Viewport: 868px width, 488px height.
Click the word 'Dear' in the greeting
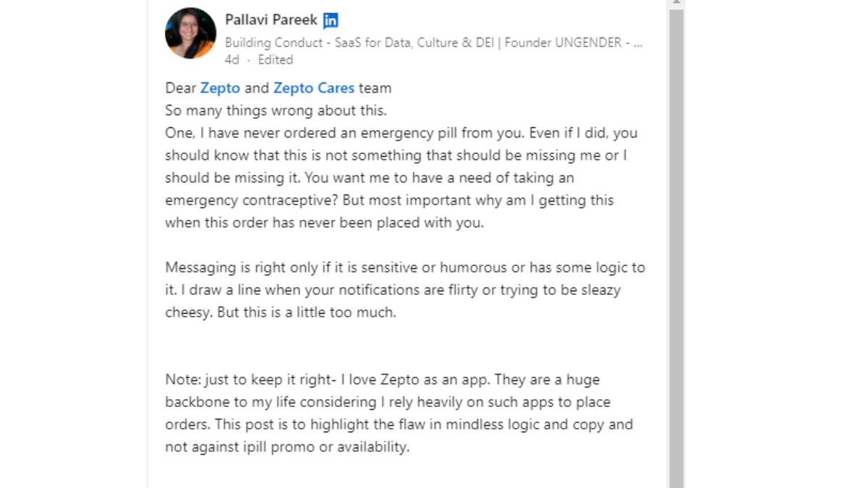(x=181, y=88)
